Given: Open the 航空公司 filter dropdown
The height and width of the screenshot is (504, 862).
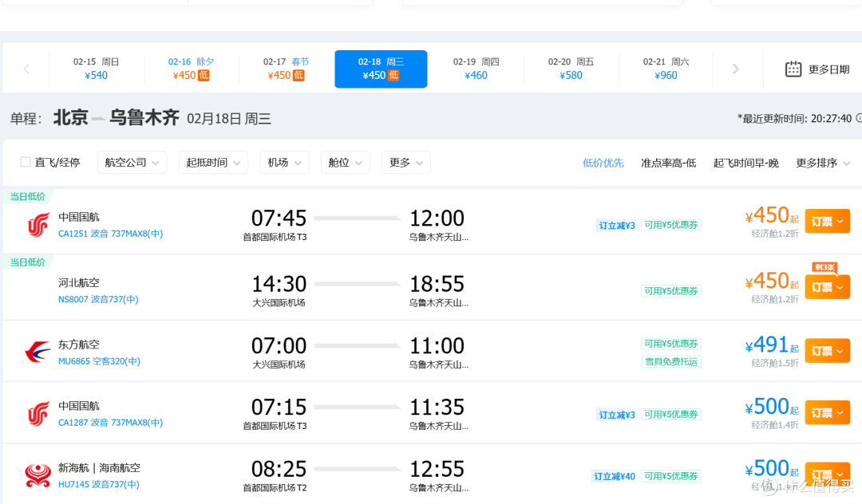Looking at the screenshot, I should (132, 163).
